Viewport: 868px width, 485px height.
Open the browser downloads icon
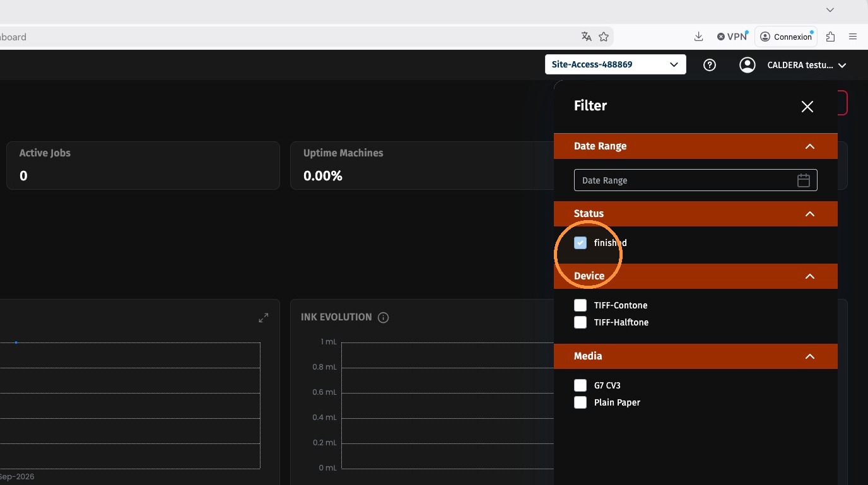[698, 37]
